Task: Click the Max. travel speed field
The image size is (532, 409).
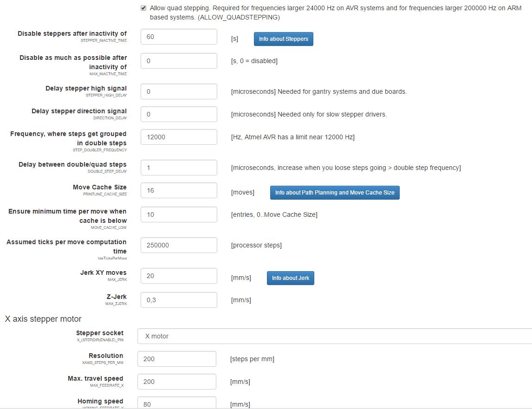Action: (x=176, y=382)
